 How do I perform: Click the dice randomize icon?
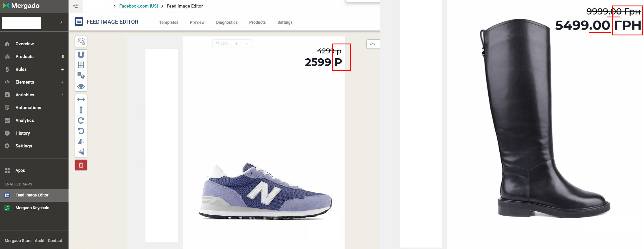pyautogui.click(x=81, y=75)
